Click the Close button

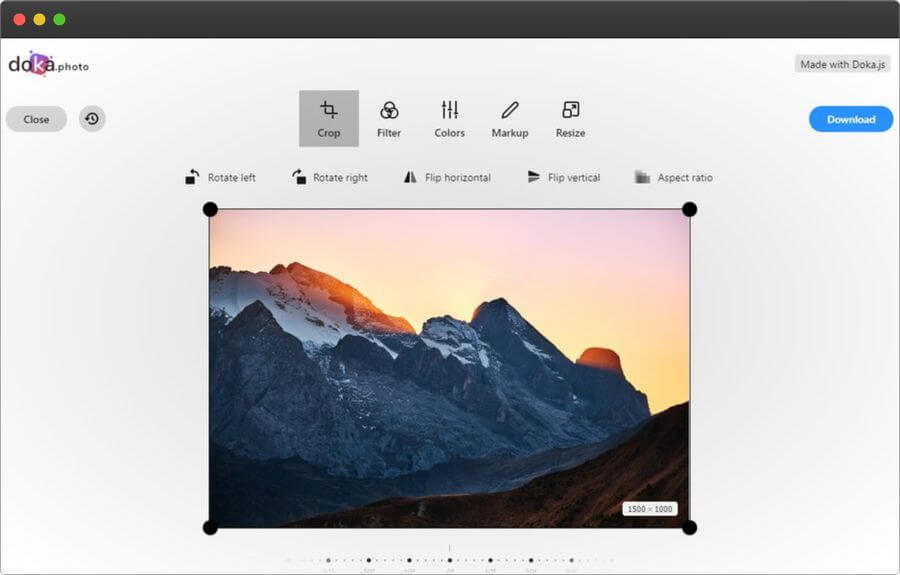[x=36, y=119]
